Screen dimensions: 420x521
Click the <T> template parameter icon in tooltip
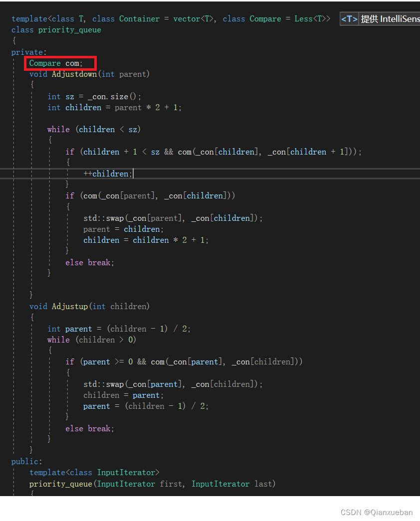(x=348, y=18)
